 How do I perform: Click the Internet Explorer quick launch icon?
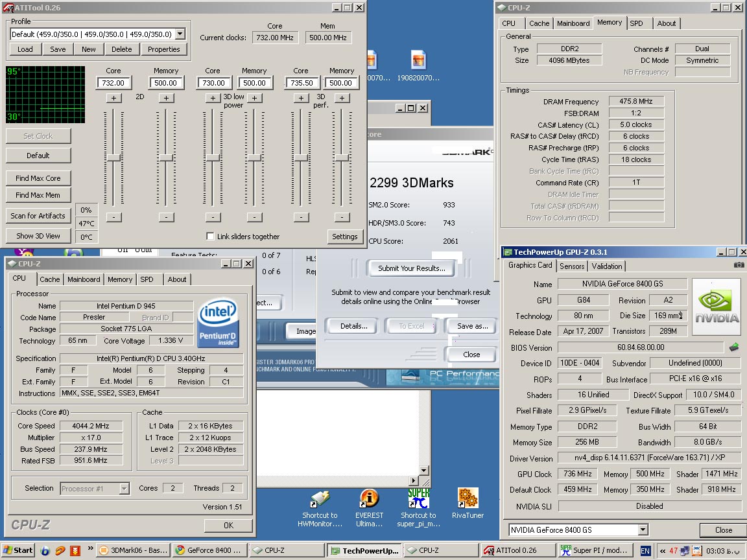point(45,550)
